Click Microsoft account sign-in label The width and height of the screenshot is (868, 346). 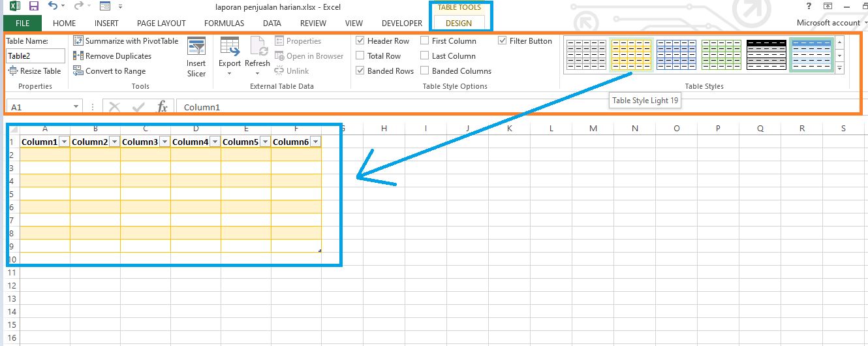pos(828,23)
